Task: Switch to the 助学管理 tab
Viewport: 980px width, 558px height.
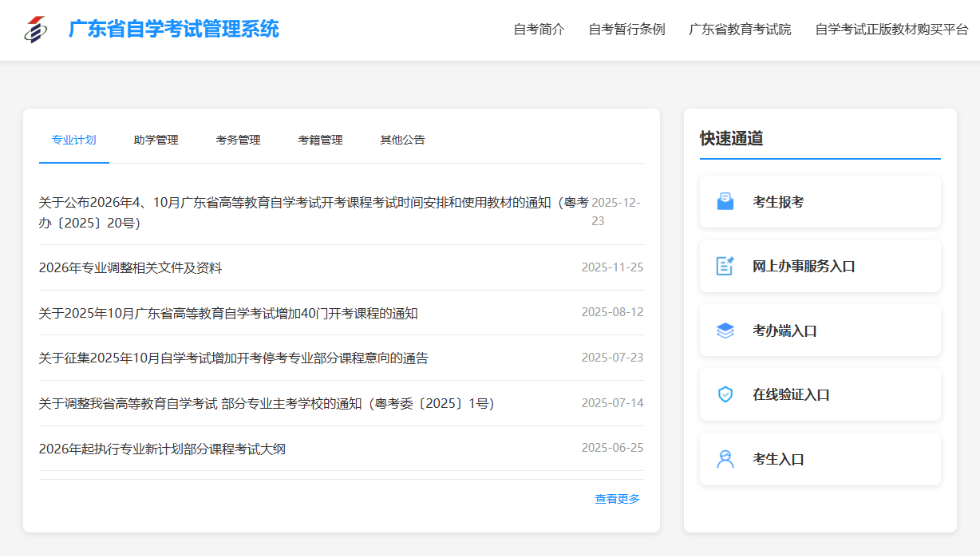Action: click(156, 140)
